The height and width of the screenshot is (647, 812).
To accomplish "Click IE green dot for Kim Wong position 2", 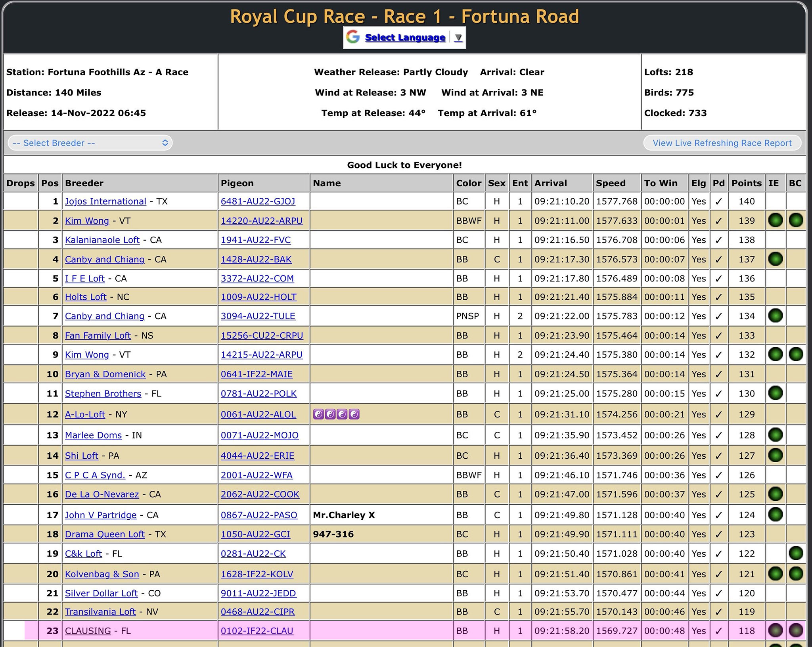I will point(775,220).
